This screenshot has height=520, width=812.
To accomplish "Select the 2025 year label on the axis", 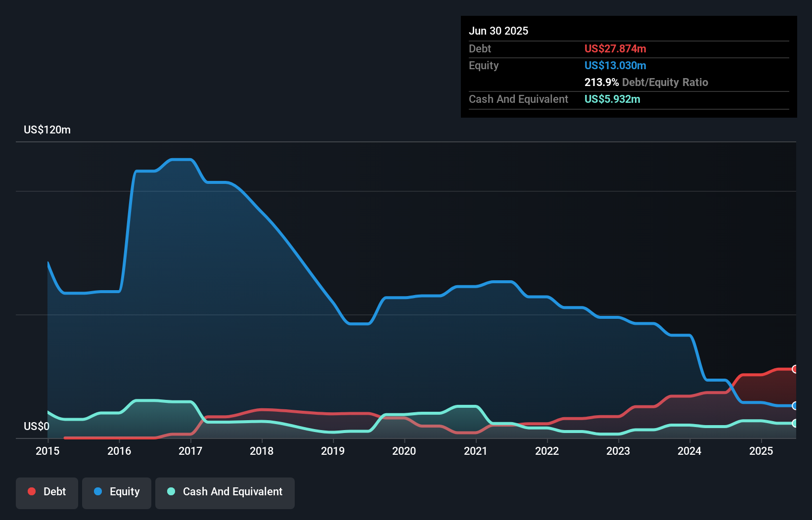I will tap(762, 451).
